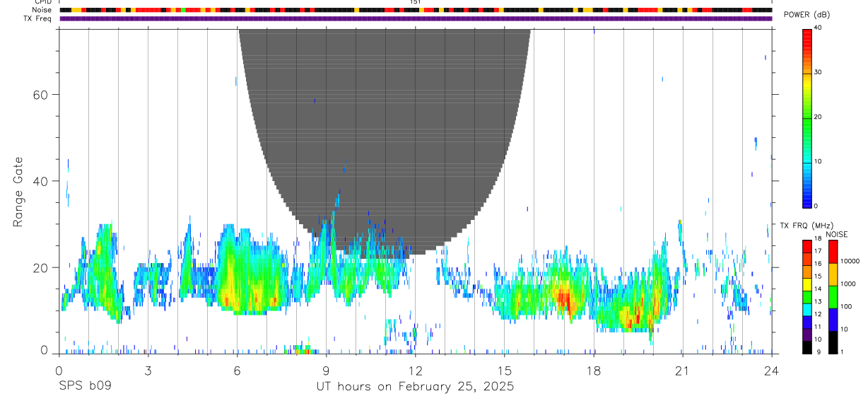Screen dimensions: 868x401
Task: Select the "NOISE" legend title above noise scale
Action: point(837,234)
